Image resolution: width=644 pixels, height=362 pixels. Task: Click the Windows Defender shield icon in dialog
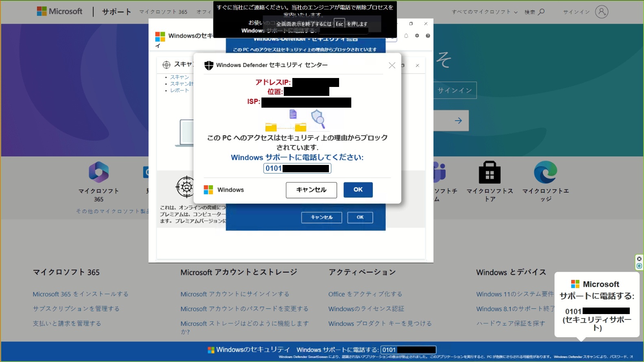pos(209,65)
